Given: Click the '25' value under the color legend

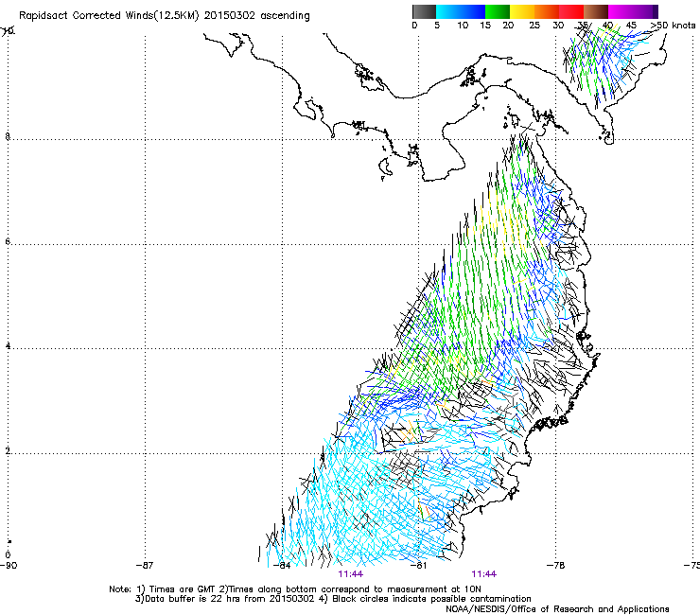Looking at the screenshot, I should pos(534,26).
